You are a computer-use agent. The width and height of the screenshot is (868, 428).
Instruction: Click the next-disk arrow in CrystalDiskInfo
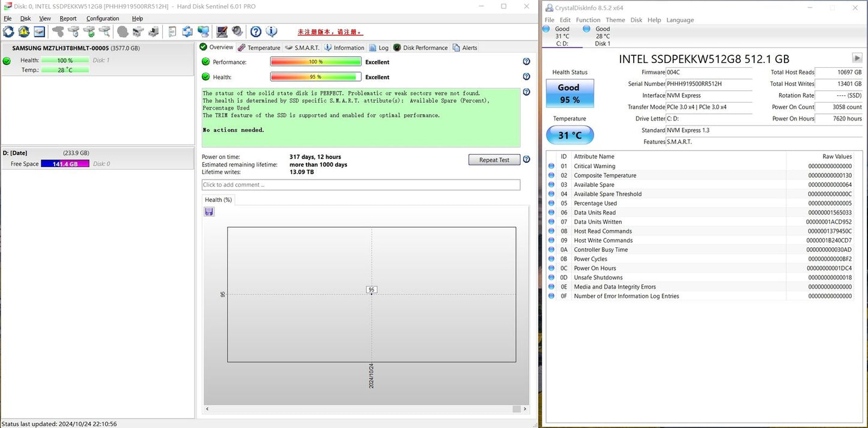tap(857, 58)
